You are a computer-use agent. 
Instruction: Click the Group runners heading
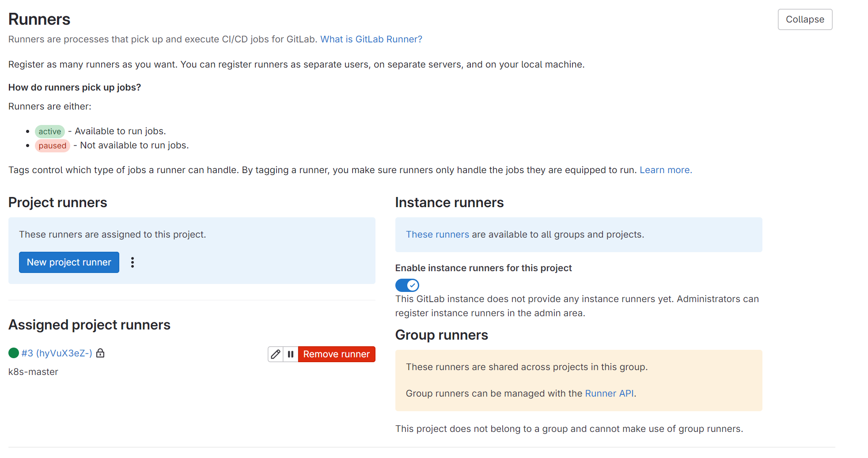coord(442,335)
